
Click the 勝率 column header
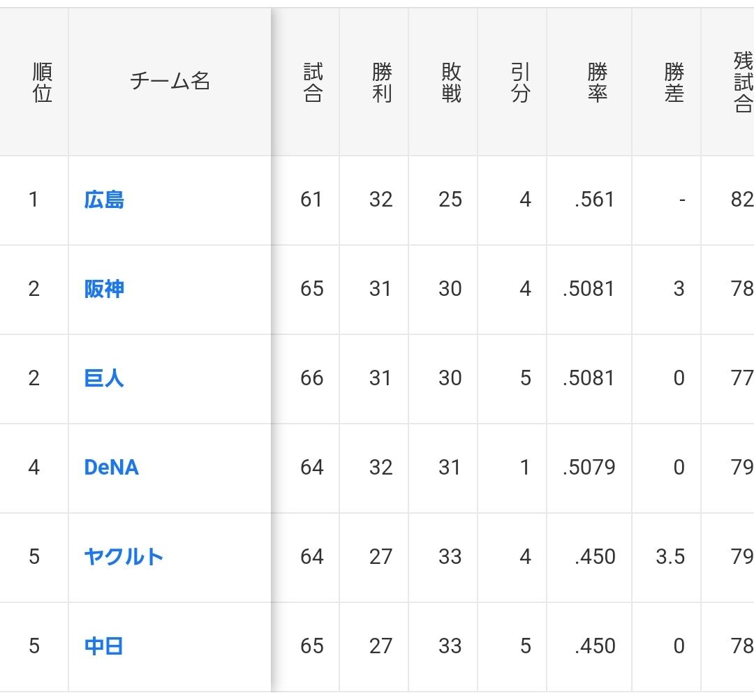[597, 82]
